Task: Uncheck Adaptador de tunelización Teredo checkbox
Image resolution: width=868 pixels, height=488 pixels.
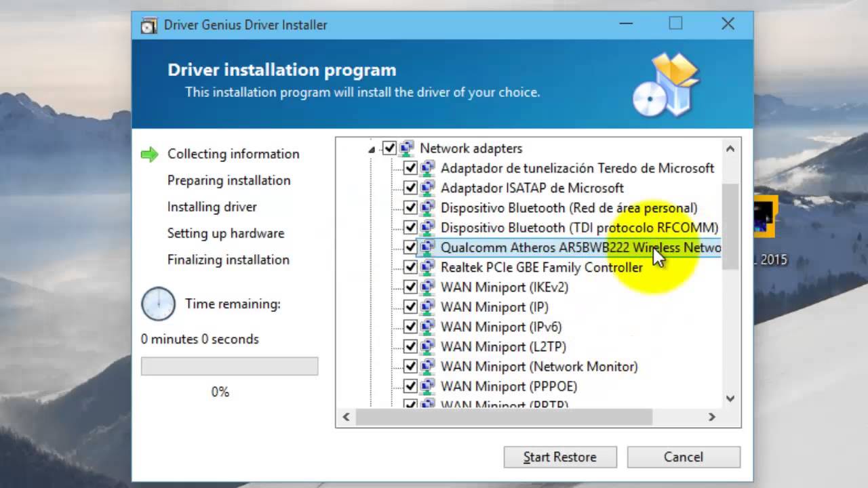Action: tap(410, 167)
